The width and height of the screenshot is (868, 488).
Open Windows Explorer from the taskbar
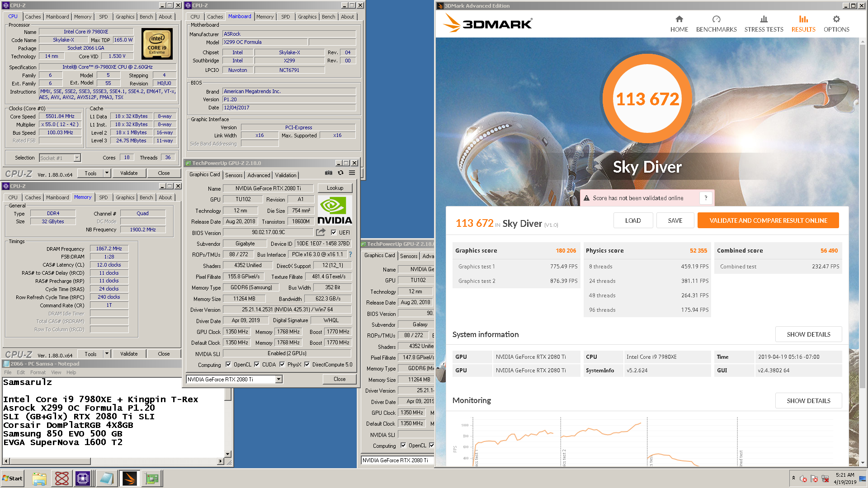[x=39, y=479]
